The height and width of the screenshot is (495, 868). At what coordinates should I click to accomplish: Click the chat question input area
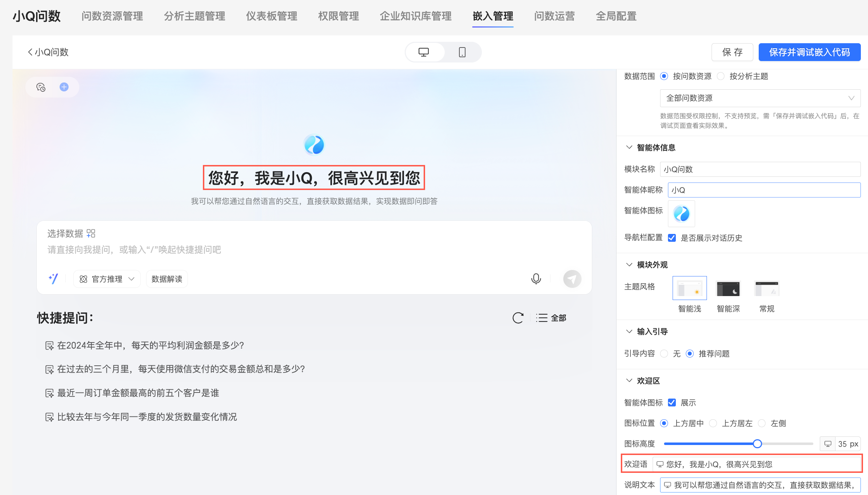[314, 250]
